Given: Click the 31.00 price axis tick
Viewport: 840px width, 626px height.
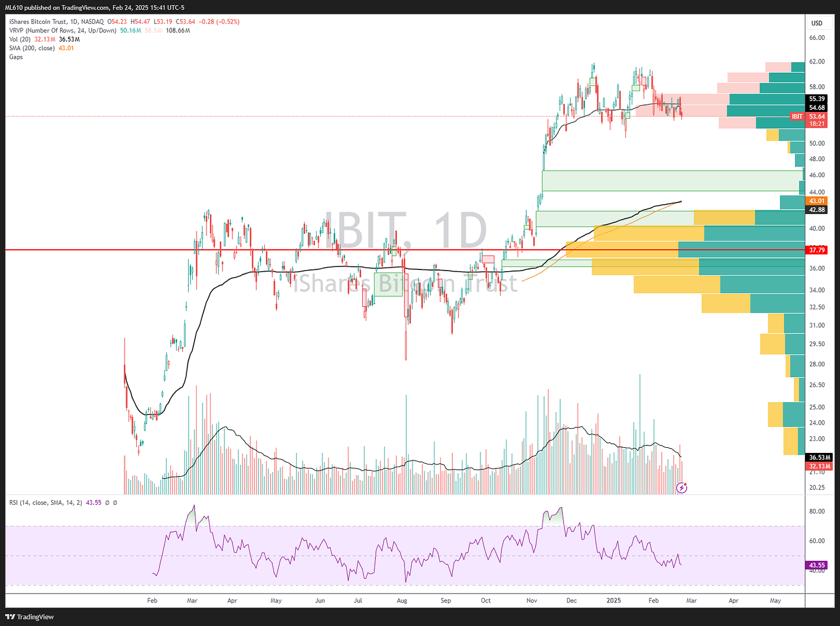Looking at the screenshot, I should [816, 325].
